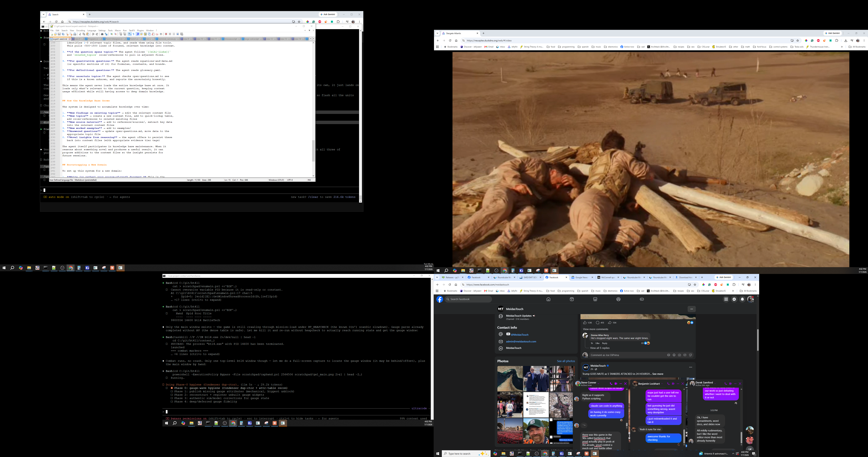Image resolution: width=868 pixels, height=457 pixels.
Task: Click the New file icon in Notepad++
Action: (52, 34)
